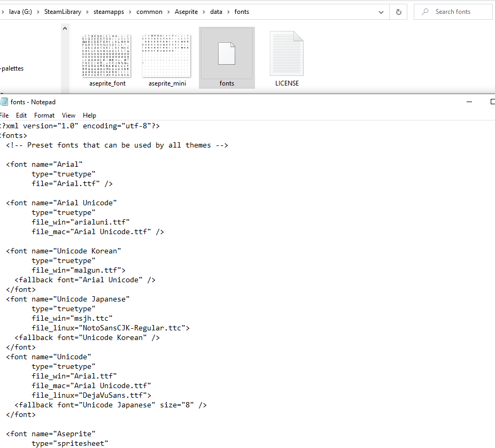Select palettes folder in navigation pane
Viewport: 495px width, 448px height.
click(12, 68)
